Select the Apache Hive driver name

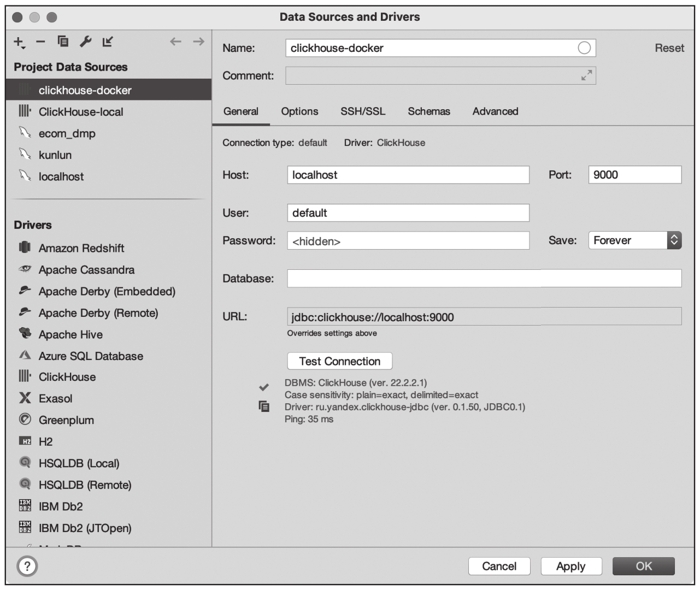pyautogui.click(x=70, y=334)
